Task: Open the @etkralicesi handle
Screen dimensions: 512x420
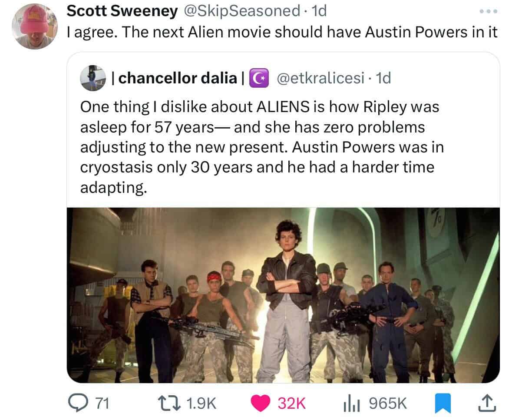Action: (x=320, y=78)
